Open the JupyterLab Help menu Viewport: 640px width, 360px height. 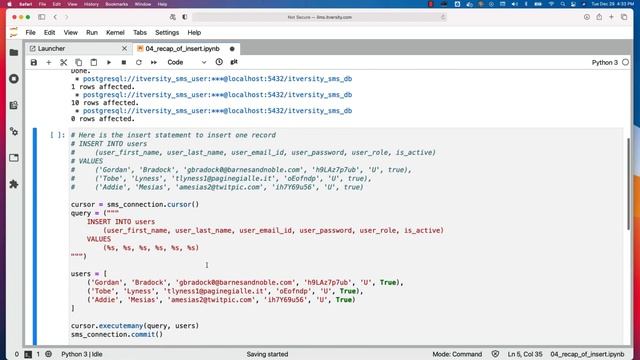[x=194, y=33]
